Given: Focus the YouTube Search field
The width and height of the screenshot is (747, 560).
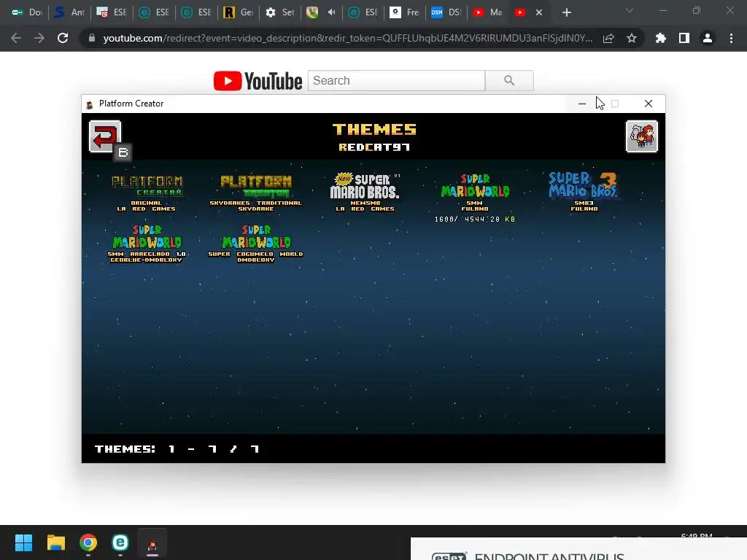Looking at the screenshot, I should click(396, 80).
